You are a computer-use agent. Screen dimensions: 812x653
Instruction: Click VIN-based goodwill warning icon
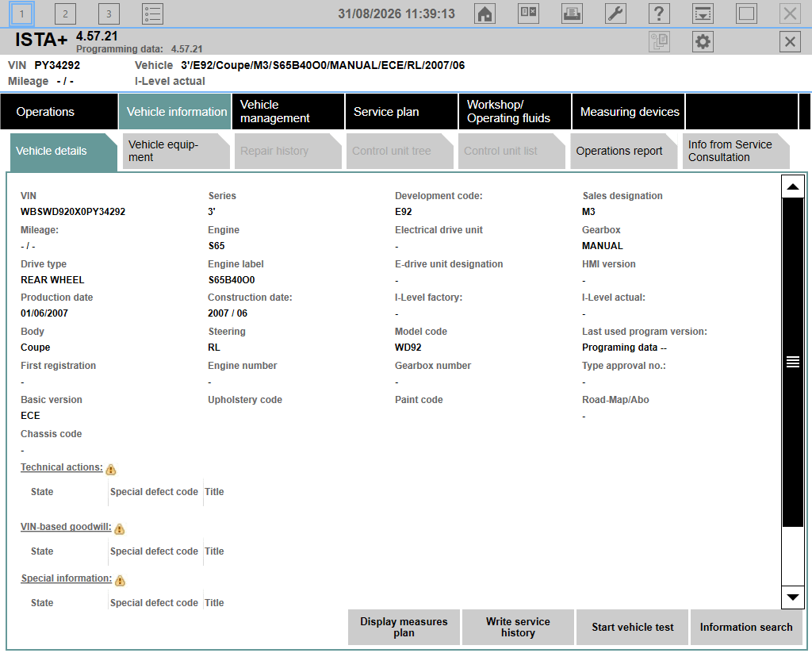120,529
